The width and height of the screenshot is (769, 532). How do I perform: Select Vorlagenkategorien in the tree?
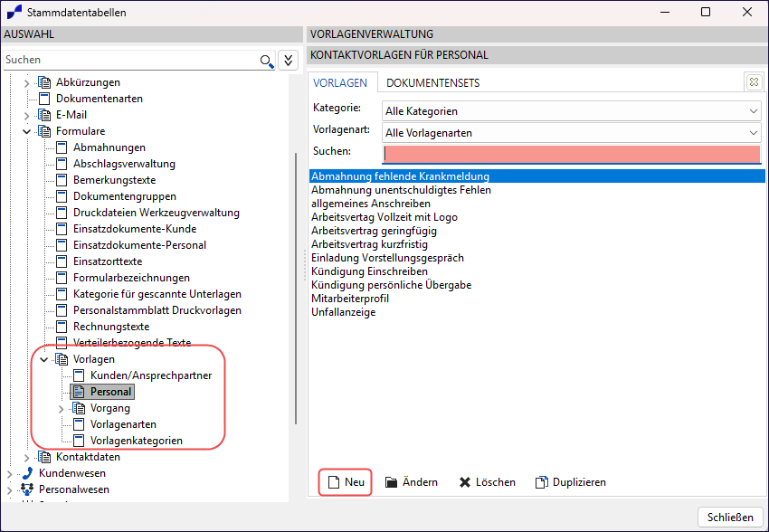[136, 441]
